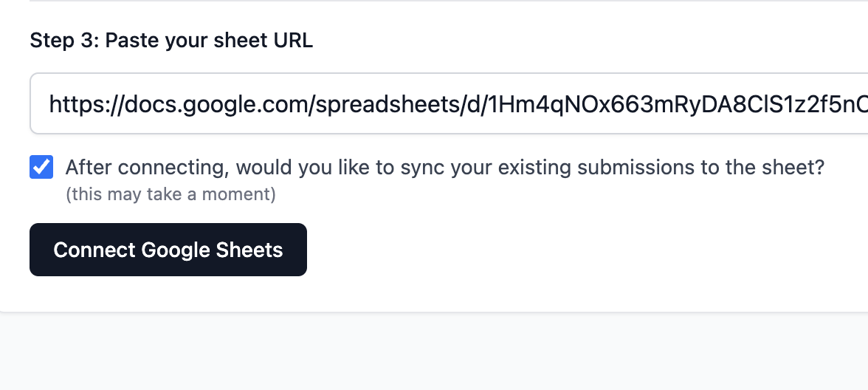Click the "After connecting, would you like" label
868x390 pixels.
point(444,168)
